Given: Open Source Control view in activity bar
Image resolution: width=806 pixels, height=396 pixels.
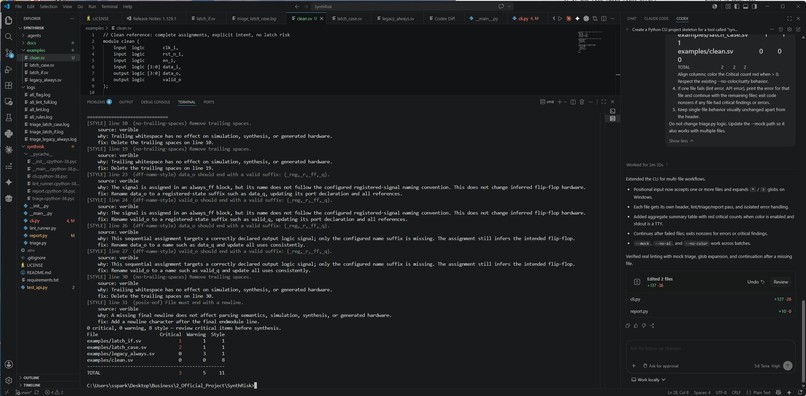Looking at the screenshot, I should click(x=8, y=53).
